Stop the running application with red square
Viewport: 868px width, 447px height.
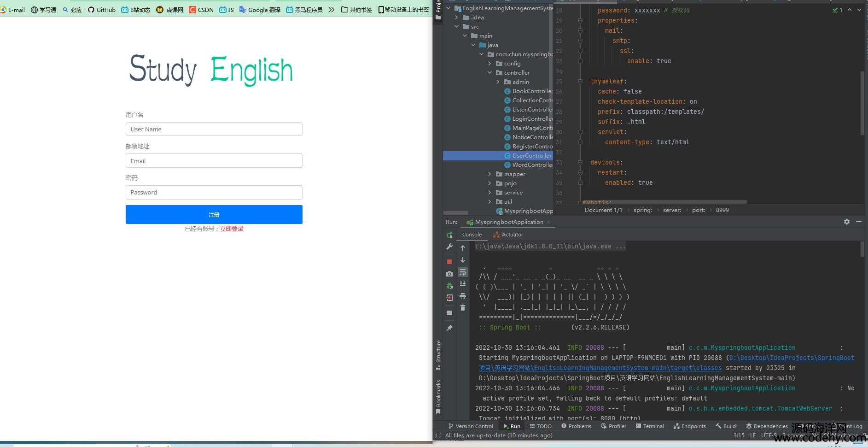449,261
